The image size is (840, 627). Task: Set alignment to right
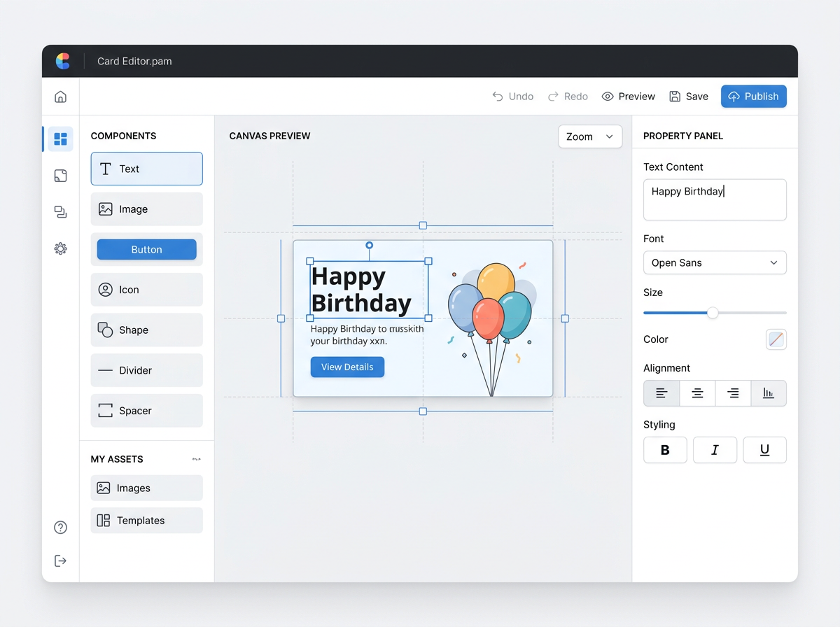pyautogui.click(x=733, y=393)
